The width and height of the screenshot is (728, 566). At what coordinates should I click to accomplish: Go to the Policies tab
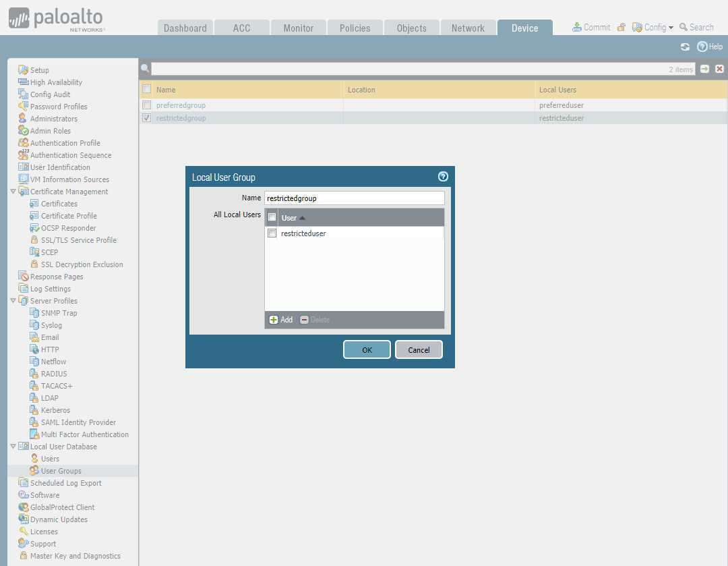coord(355,28)
